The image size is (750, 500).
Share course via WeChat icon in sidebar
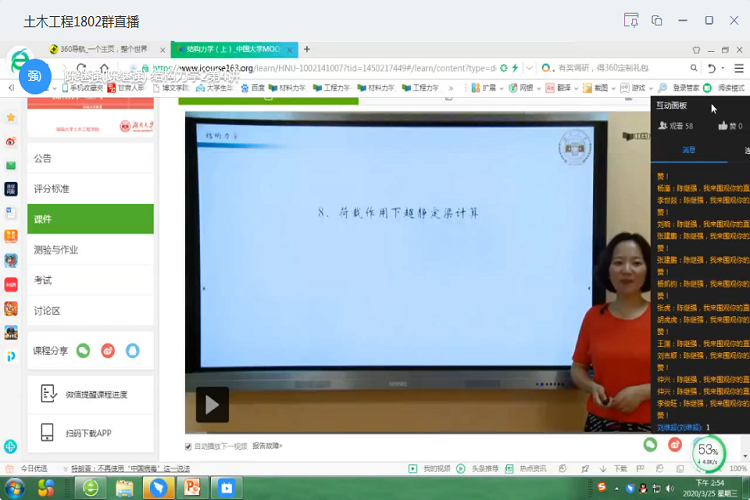pos(84,351)
